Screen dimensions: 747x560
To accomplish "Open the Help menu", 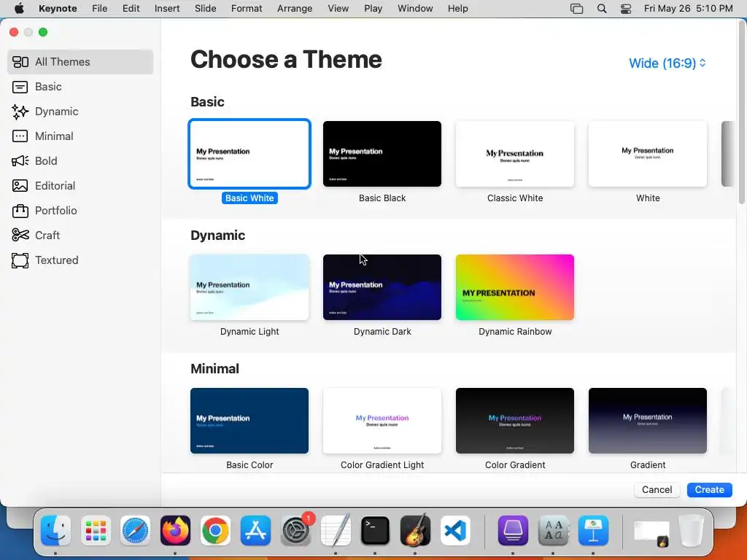I will tap(457, 9).
